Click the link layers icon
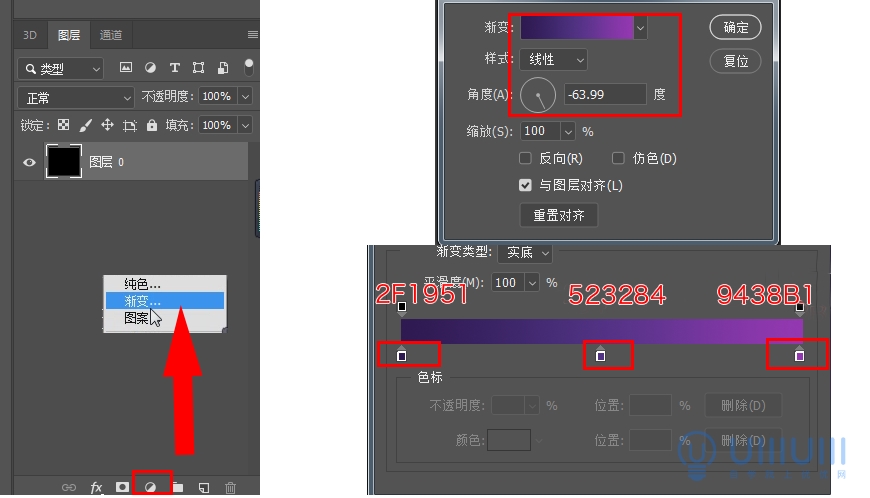870x498 pixels. point(69,487)
